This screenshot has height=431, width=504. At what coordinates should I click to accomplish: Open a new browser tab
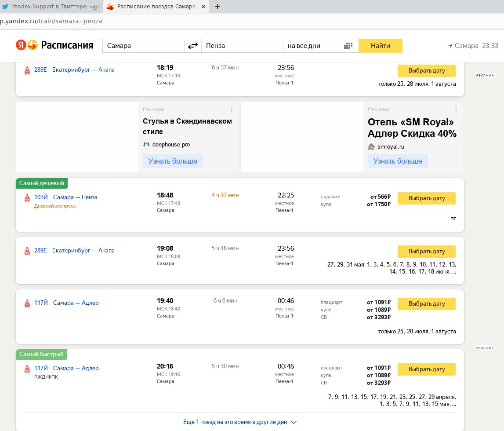click(217, 7)
